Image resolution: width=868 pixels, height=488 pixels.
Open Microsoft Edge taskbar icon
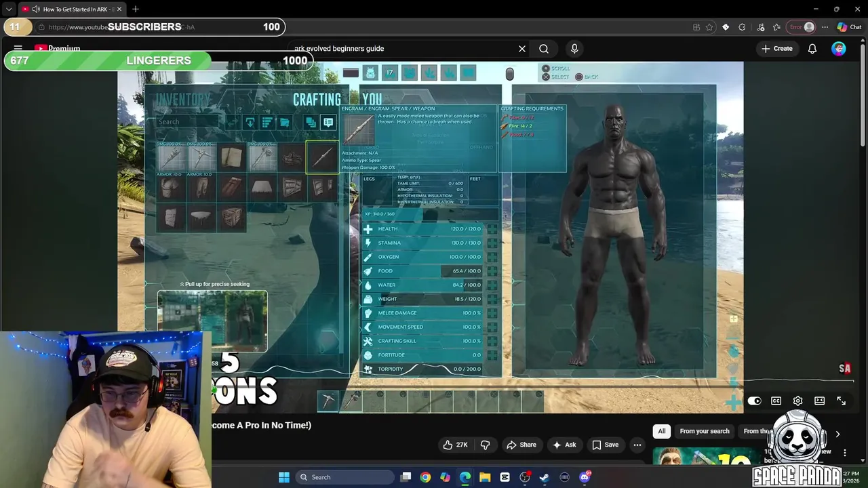(465, 477)
